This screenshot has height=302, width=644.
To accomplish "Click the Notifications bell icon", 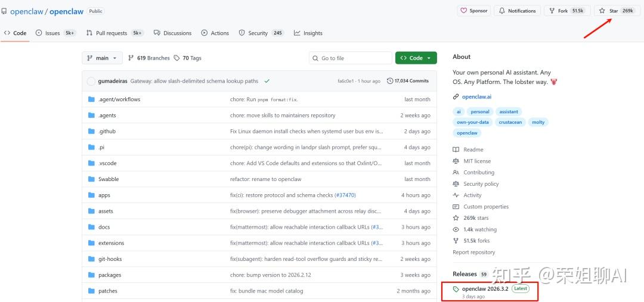I will pos(502,11).
